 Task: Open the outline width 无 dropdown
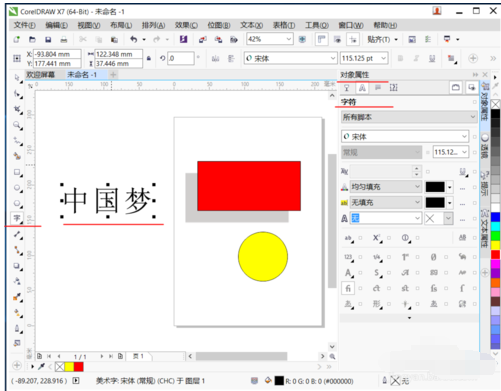[417, 218]
